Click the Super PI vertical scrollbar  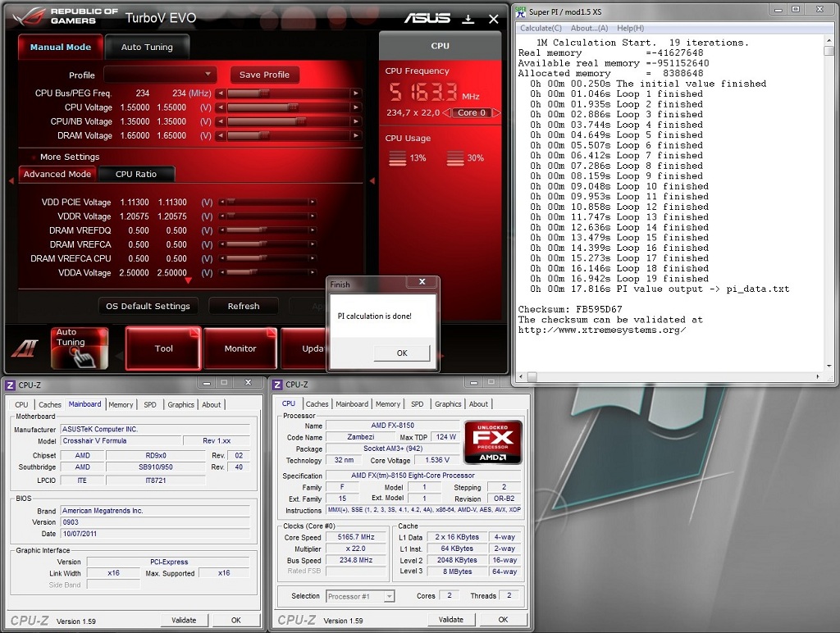click(x=829, y=203)
